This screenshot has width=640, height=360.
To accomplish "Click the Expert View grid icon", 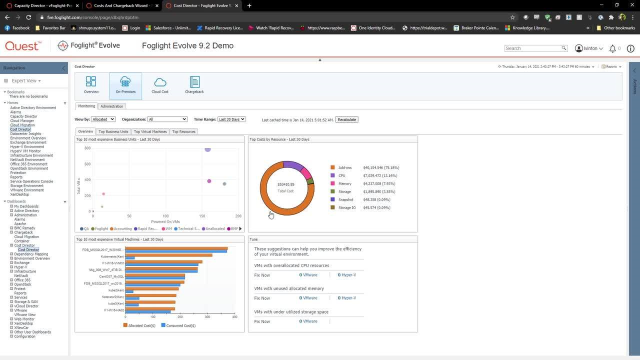I will pos(6,81).
